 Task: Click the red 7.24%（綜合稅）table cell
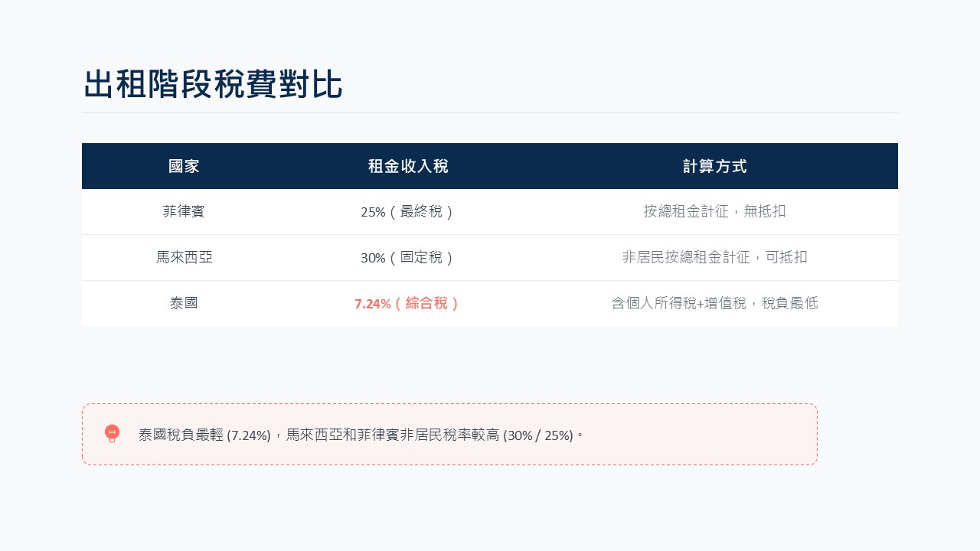[x=408, y=304]
